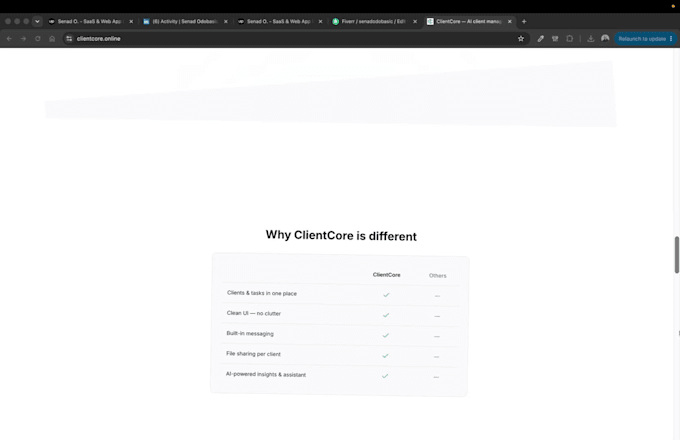Switch to the Fiverr / senadodobasic tab
Viewport: 680px width, 440px height.
pyautogui.click(x=375, y=21)
